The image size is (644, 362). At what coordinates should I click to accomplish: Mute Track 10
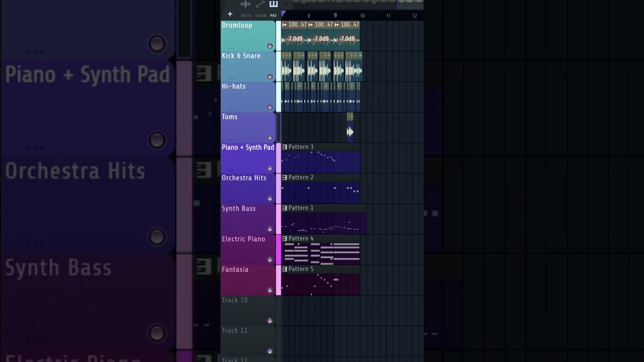(x=270, y=321)
